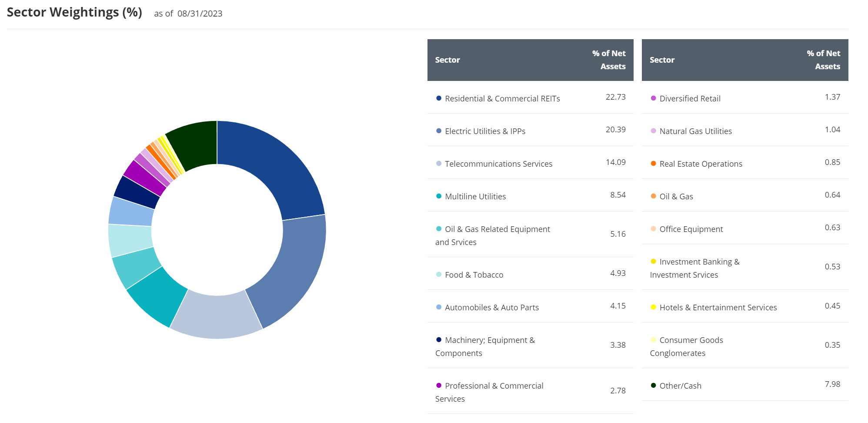Open the Food & Tobacco sector entry
This screenshot has height=423, width=868.
[x=474, y=275]
